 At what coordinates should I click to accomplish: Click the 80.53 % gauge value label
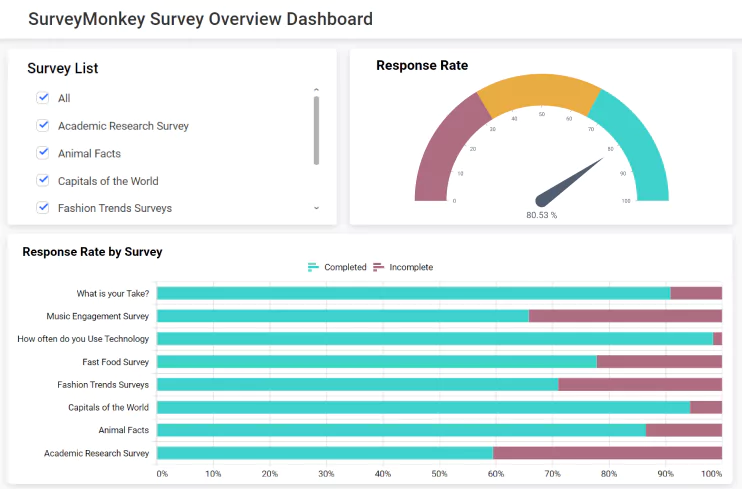click(541, 215)
